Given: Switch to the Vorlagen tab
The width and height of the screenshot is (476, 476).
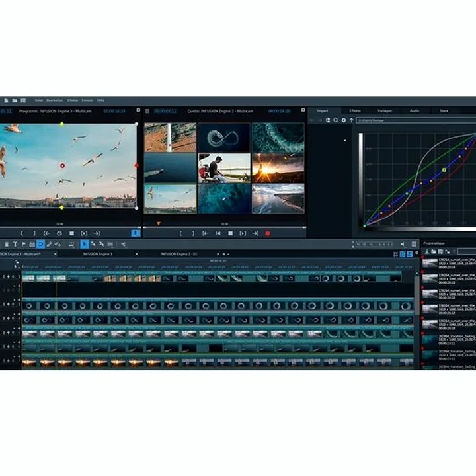Looking at the screenshot, I should click(385, 111).
